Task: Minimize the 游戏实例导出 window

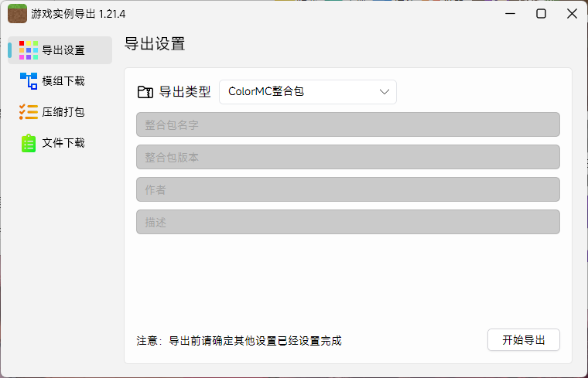Action: [x=510, y=14]
